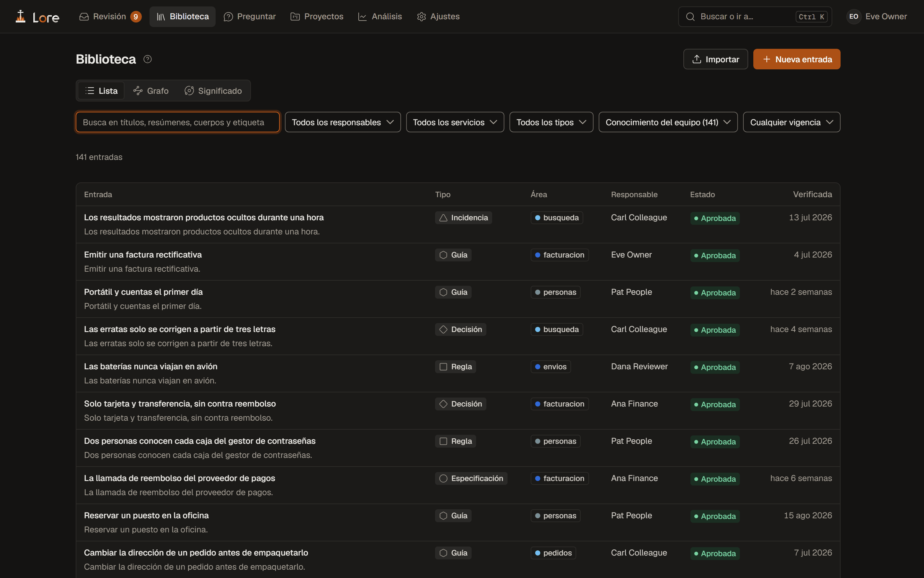Screen dimensions: 924x578
Task: Click Regla square icon for Las baterías row
Action: pyautogui.click(x=443, y=367)
